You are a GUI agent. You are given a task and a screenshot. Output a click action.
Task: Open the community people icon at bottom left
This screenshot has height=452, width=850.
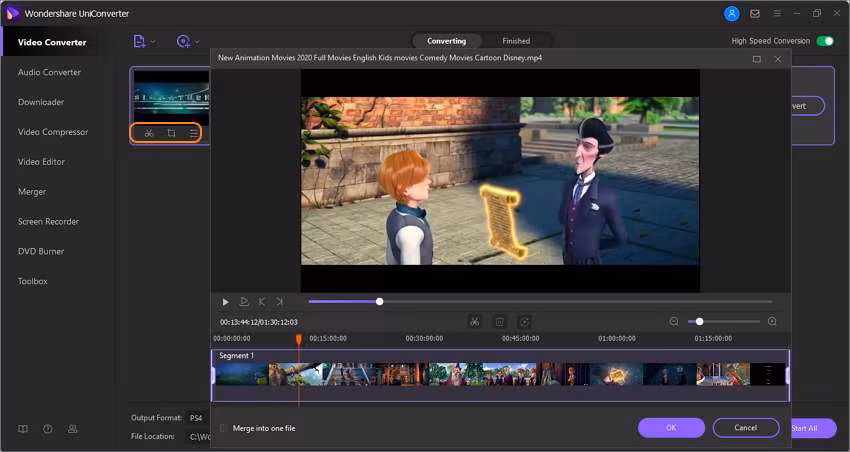(72, 429)
